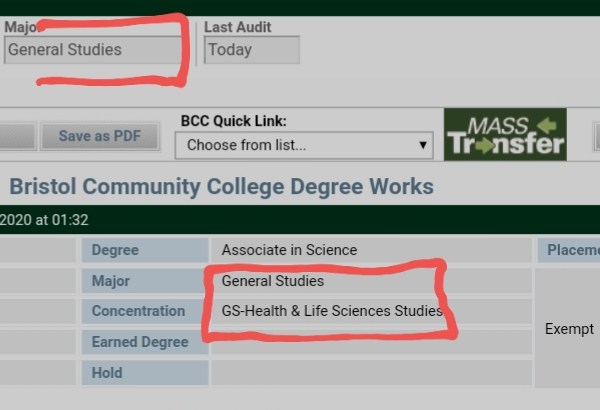This screenshot has height=410, width=600.
Task: Select the Associate in Science value
Action: [289, 250]
